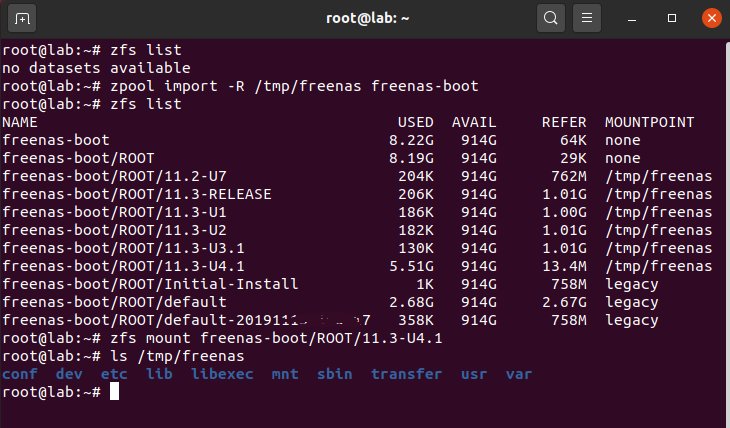
Task: Click the 'transfer' directory in ls output
Action: [x=405, y=374]
